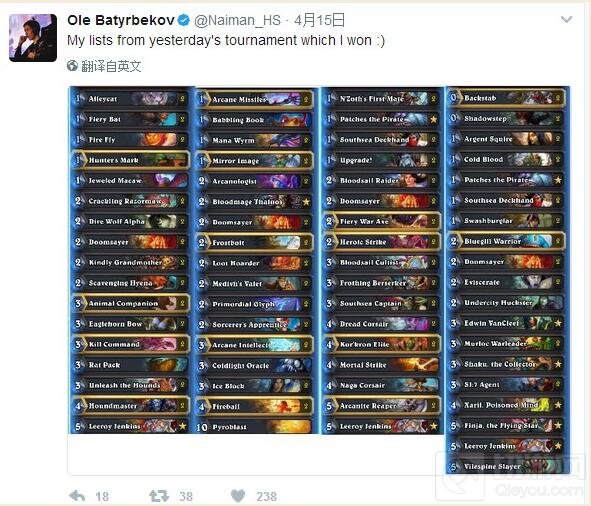Click the Ole Batyrbekov display name

click(121, 20)
